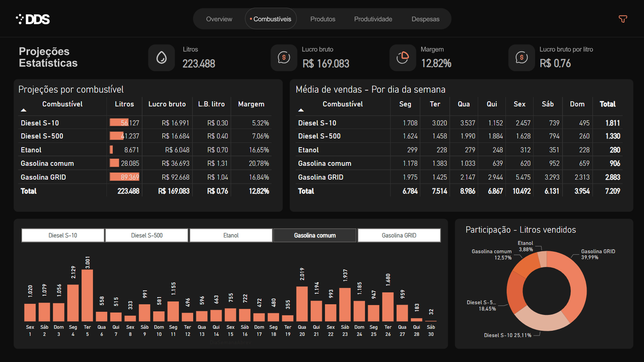Screen dimensions: 644x362
Task: Click the 5.475 Sex cell
Action: pyautogui.click(x=523, y=177)
